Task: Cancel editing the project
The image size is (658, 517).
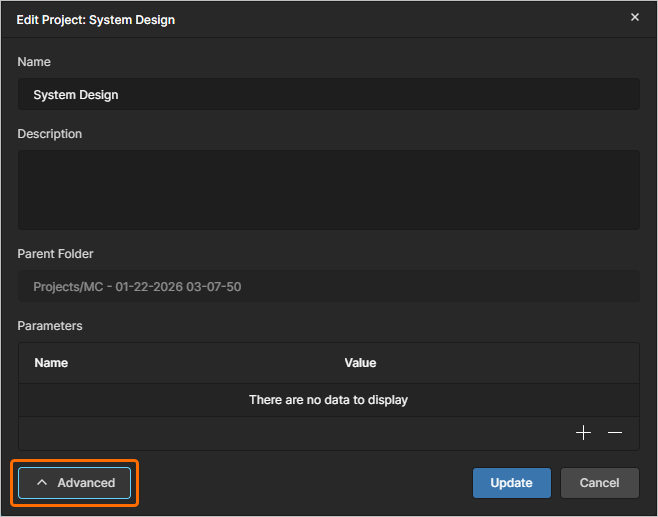Action: (x=599, y=483)
